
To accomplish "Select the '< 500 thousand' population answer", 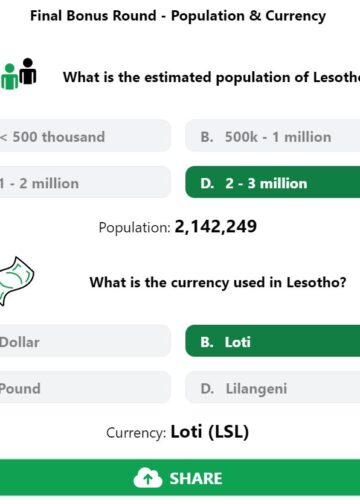I will point(85,136).
